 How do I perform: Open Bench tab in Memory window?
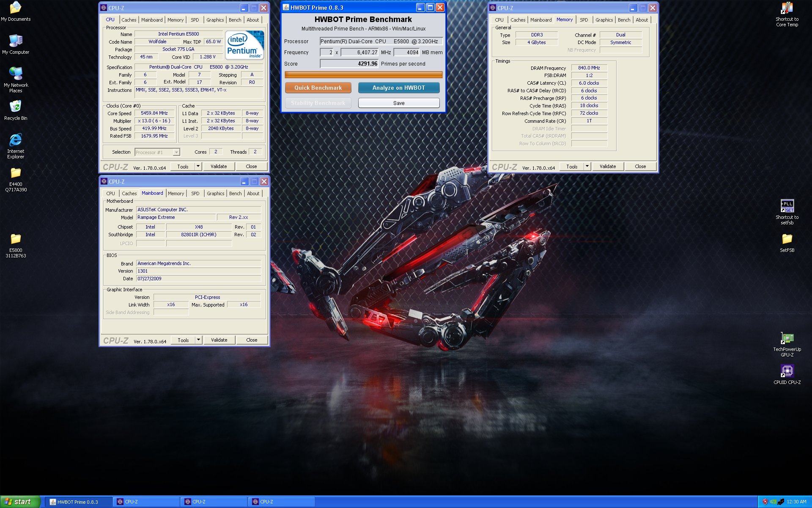pyautogui.click(x=624, y=20)
